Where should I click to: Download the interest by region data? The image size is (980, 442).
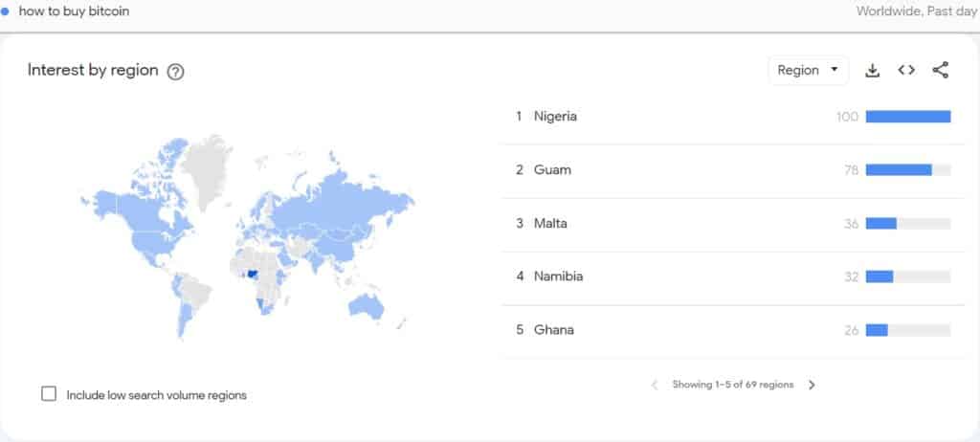click(872, 71)
